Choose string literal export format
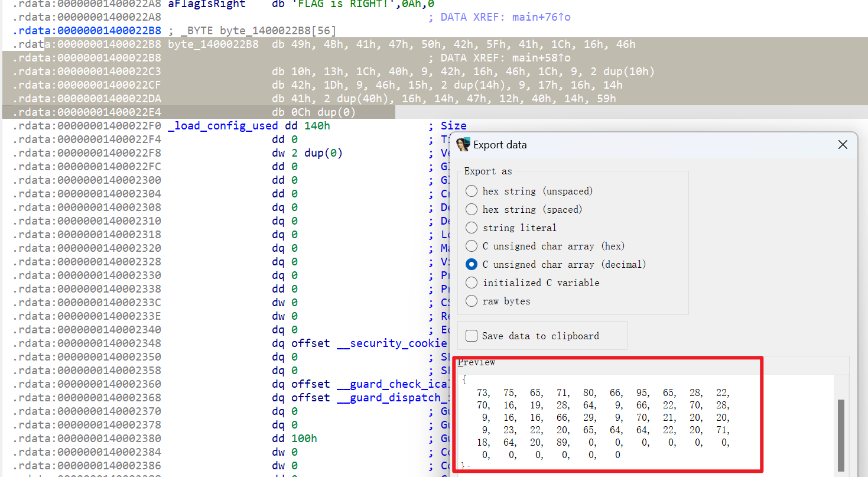 tap(472, 228)
